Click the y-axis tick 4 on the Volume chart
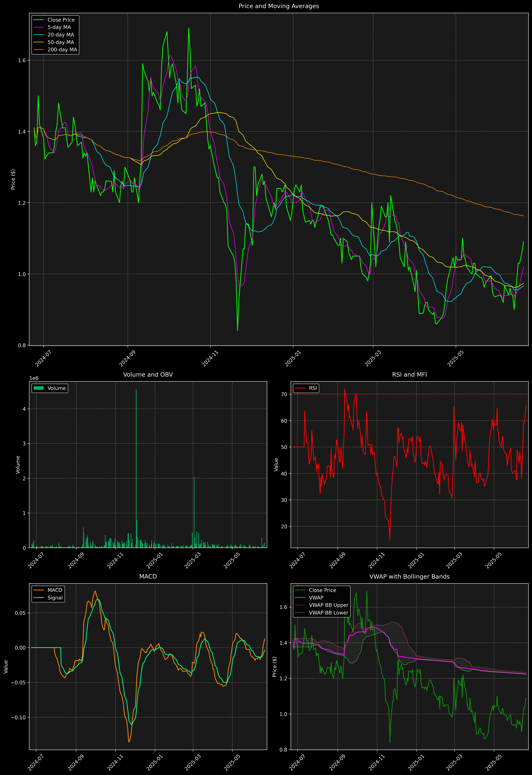Viewport: 532px width, 775px height. [x=24, y=409]
